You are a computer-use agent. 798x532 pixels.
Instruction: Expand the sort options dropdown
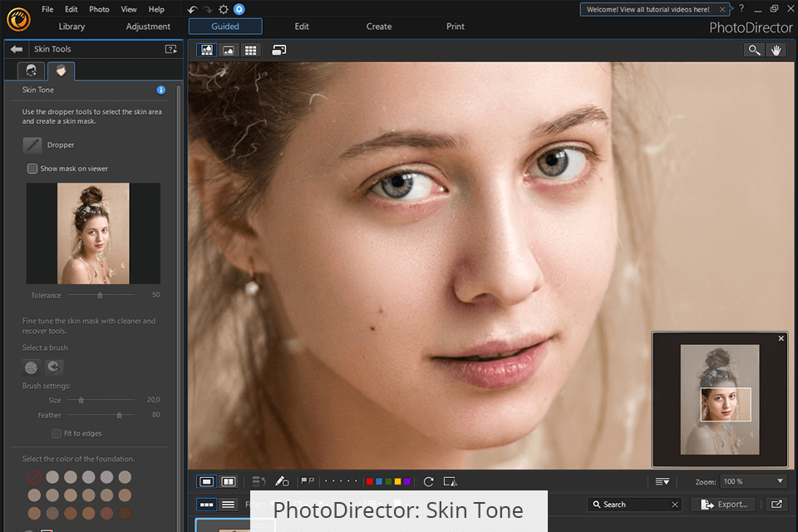point(662,481)
